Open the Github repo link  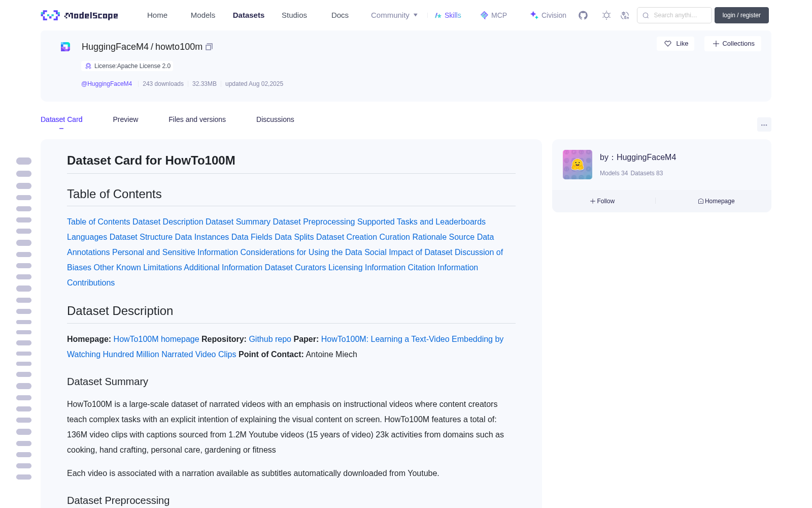pyautogui.click(x=270, y=339)
